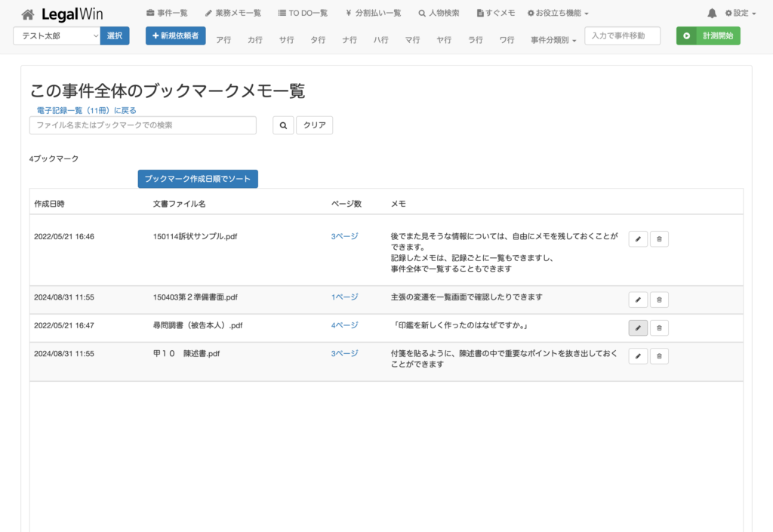This screenshot has height=532, width=773.
Task: Expand the 事件分類別 dropdown
Action: [x=553, y=40]
